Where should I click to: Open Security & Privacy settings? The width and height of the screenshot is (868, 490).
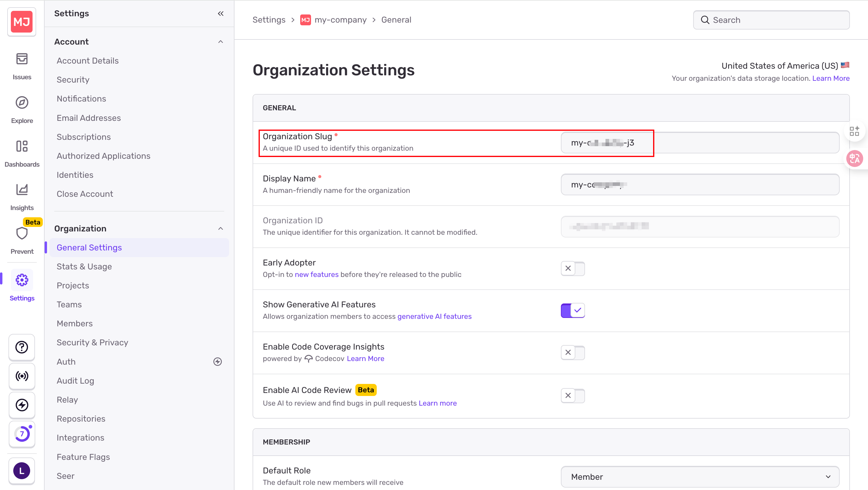click(x=92, y=342)
